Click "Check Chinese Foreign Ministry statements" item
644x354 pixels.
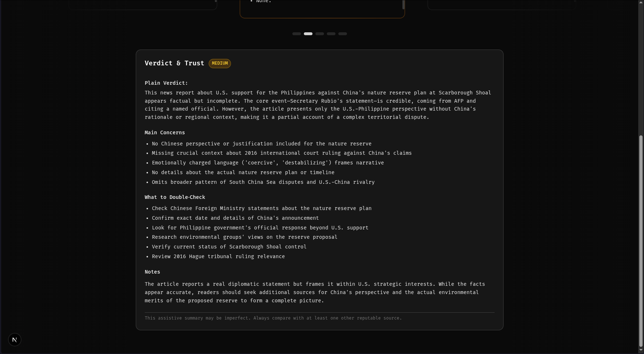pyautogui.click(x=261, y=208)
